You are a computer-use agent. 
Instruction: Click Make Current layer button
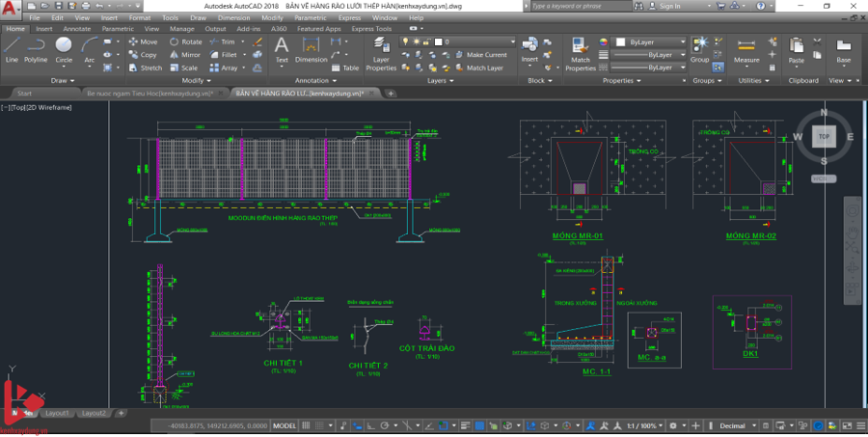pos(480,55)
